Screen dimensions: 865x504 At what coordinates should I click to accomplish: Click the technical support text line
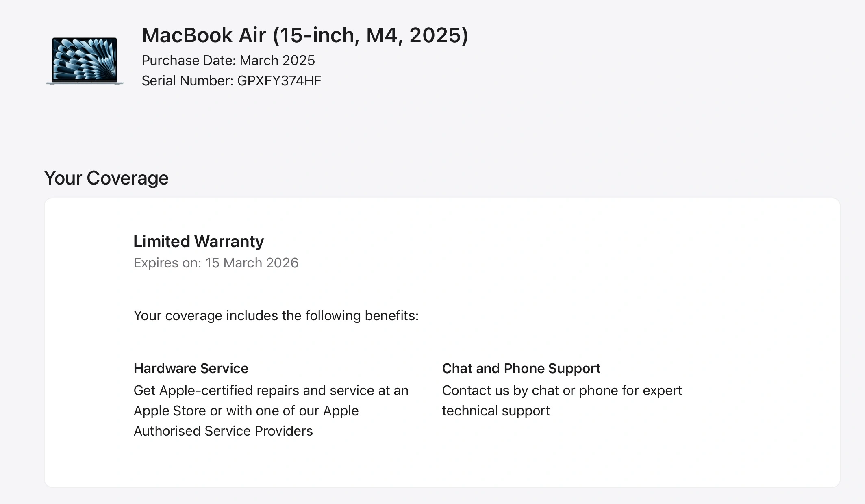[x=496, y=411]
